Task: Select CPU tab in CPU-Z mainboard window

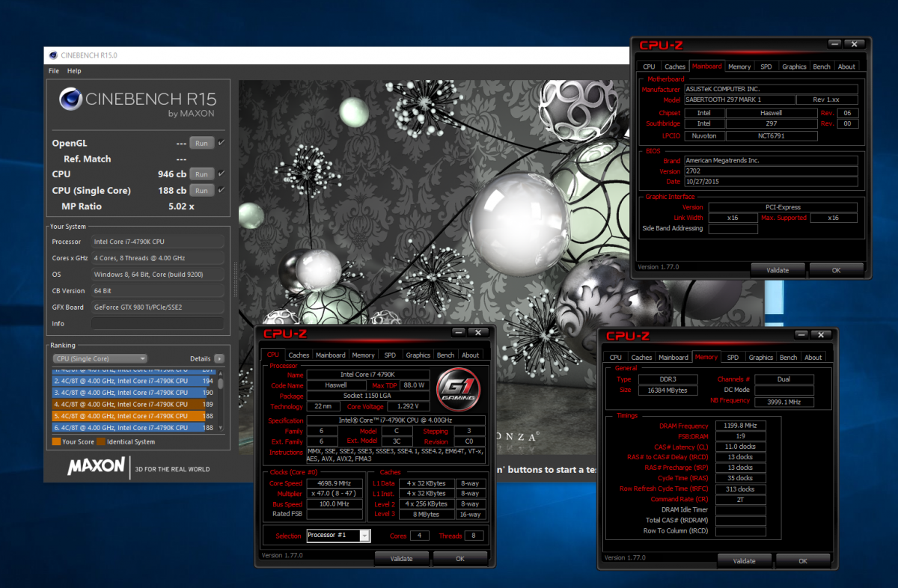Action: click(649, 67)
